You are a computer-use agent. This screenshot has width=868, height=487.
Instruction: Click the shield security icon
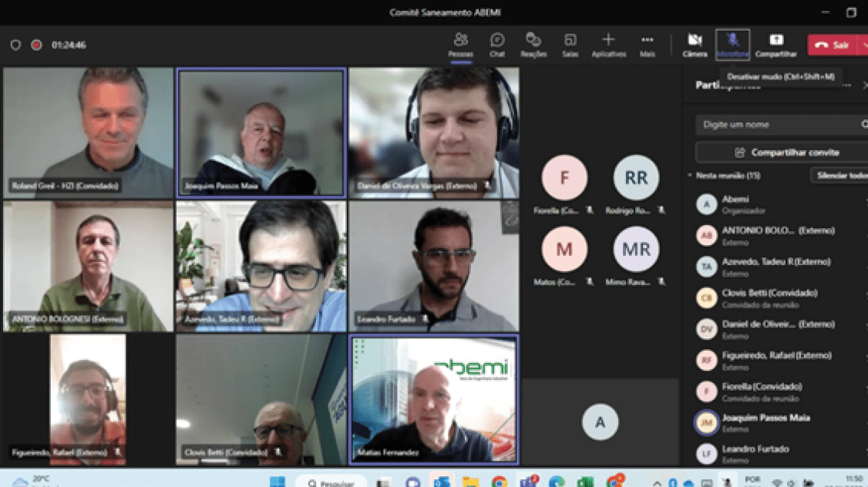click(x=15, y=45)
